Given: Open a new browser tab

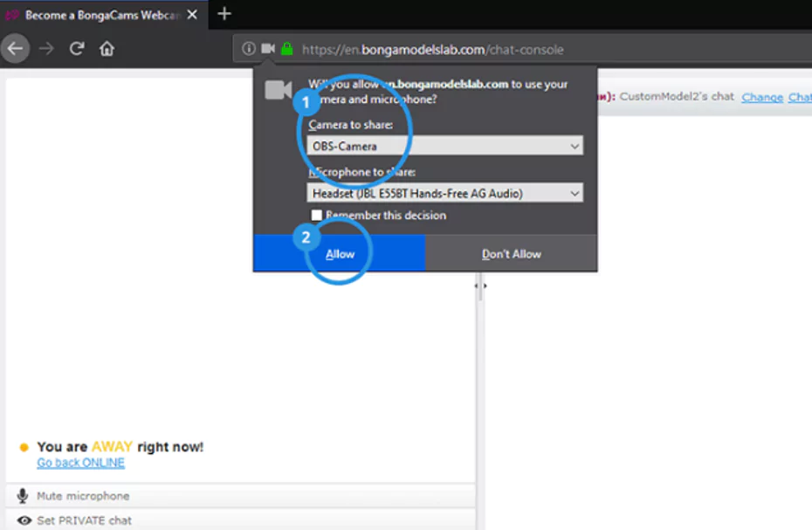Looking at the screenshot, I should tap(224, 14).
